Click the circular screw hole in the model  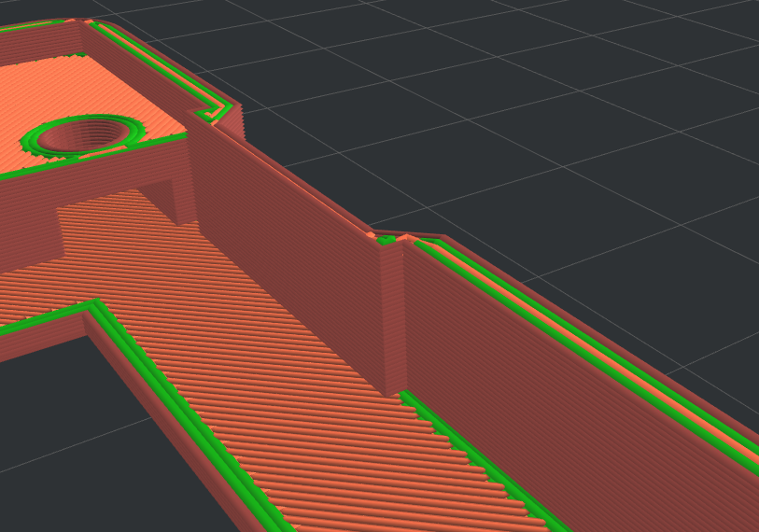pyautogui.click(x=82, y=135)
